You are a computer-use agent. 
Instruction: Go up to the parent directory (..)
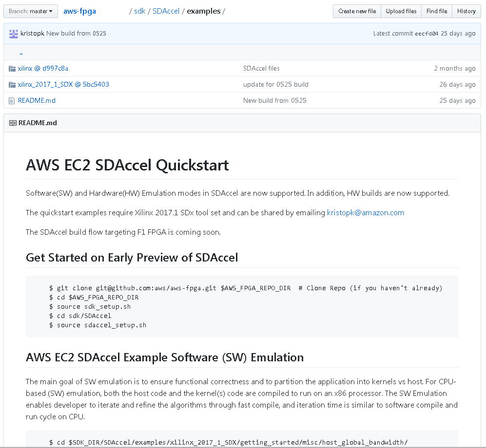(21, 53)
